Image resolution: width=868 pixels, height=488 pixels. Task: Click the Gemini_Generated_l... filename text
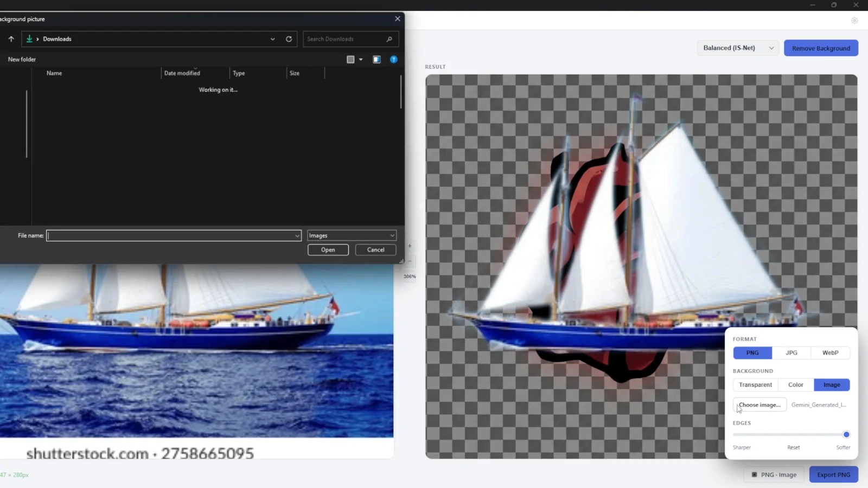point(819,405)
